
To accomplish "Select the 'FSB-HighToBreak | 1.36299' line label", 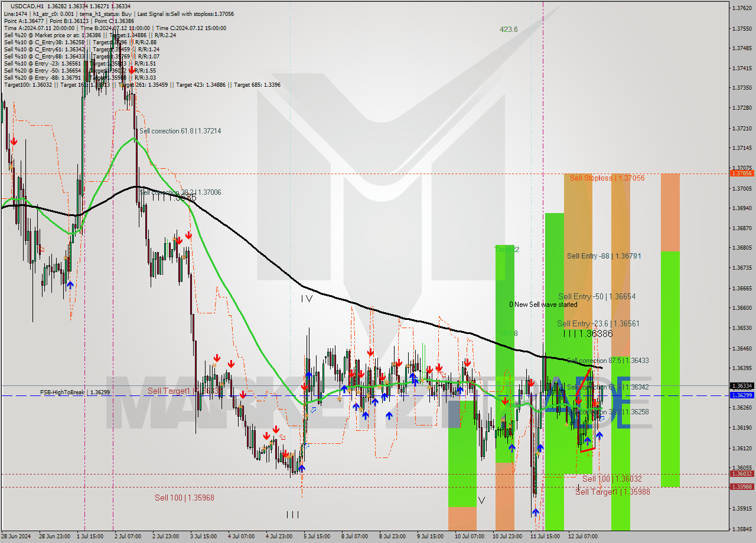I will 74,392.
